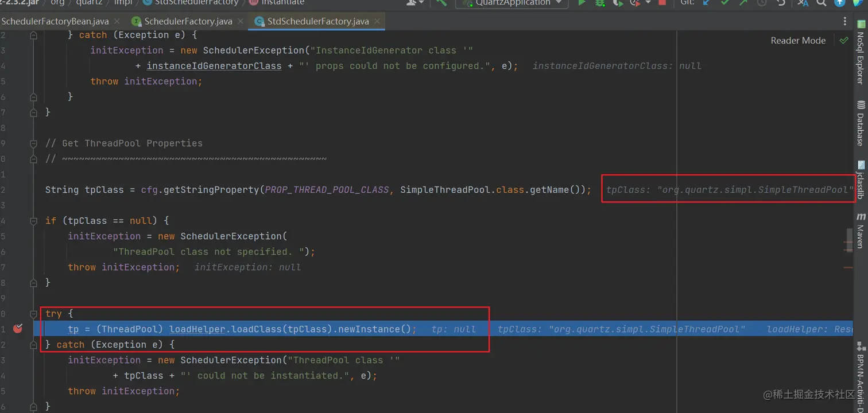Click loadHelper identifier in highlighted line
The width and height of the screenshot is (868, 413).
tap(197, 329)
